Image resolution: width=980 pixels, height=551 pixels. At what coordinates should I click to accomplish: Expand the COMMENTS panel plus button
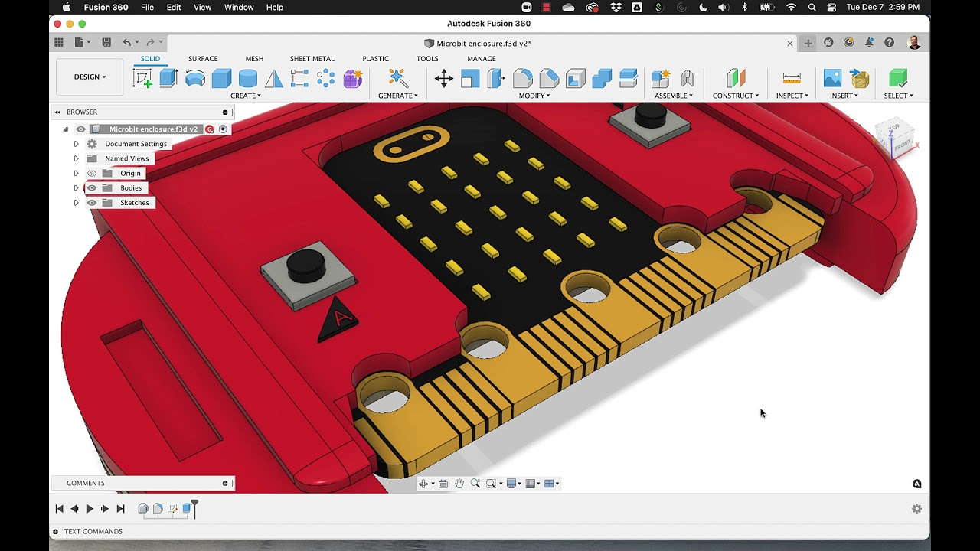coord(225,483)
